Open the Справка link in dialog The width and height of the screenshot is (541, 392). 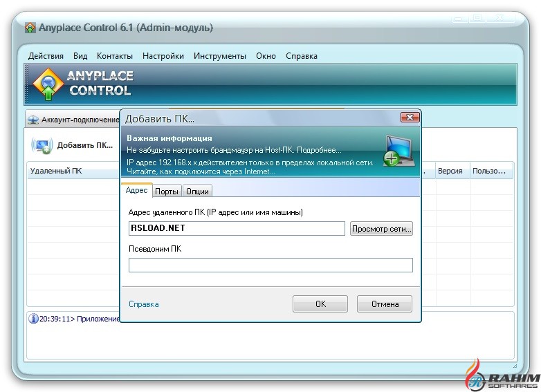[143, 304]
